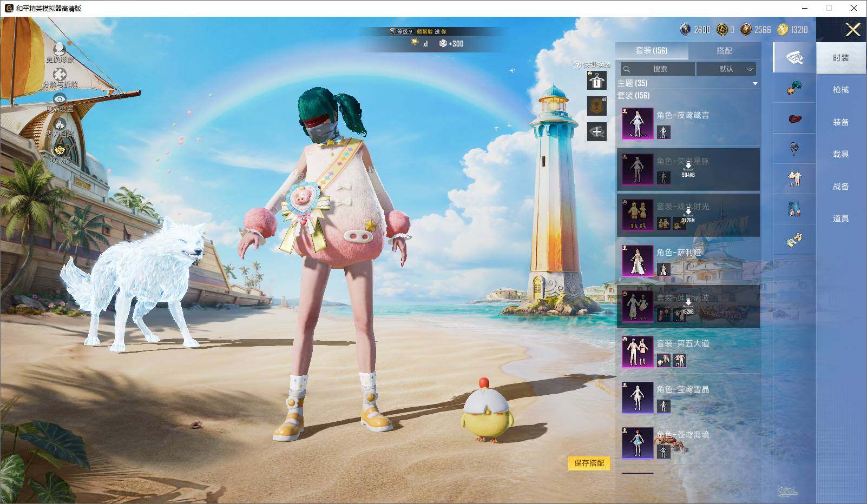Select the 角色-苍鸢海境 outfit thumbnail
867x504 pixels.
click(637, 443)
